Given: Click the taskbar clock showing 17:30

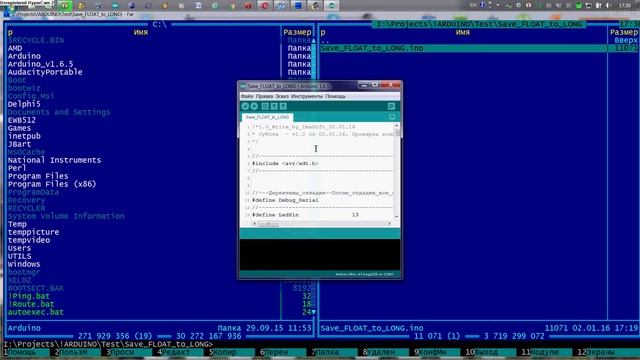Looking at the screenshot, I should pyautogui.click(x=624, y=5).
